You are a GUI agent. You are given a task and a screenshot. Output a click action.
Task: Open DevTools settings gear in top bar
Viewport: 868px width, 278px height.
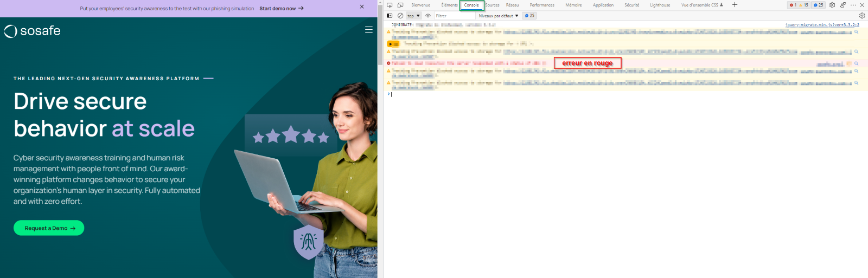(x=832, y=5)
